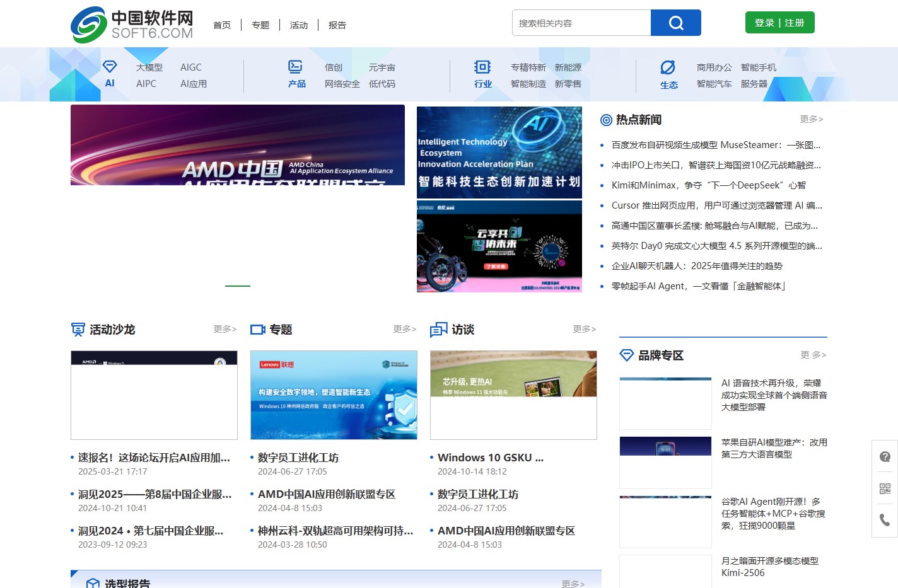Click the SOFT6.COM site logo
Image resolution: width=898 pixels, height=588 pixels.
[132, 25]
